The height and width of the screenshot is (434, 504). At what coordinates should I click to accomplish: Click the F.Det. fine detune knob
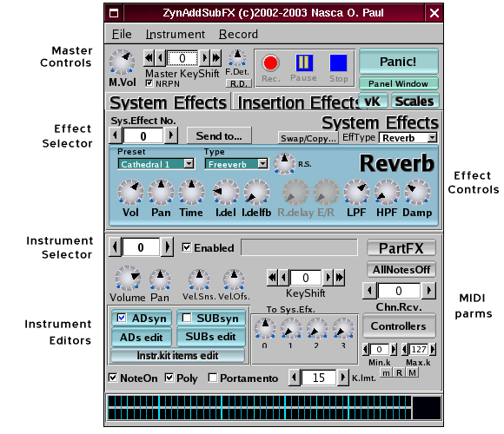pos(237,58)
